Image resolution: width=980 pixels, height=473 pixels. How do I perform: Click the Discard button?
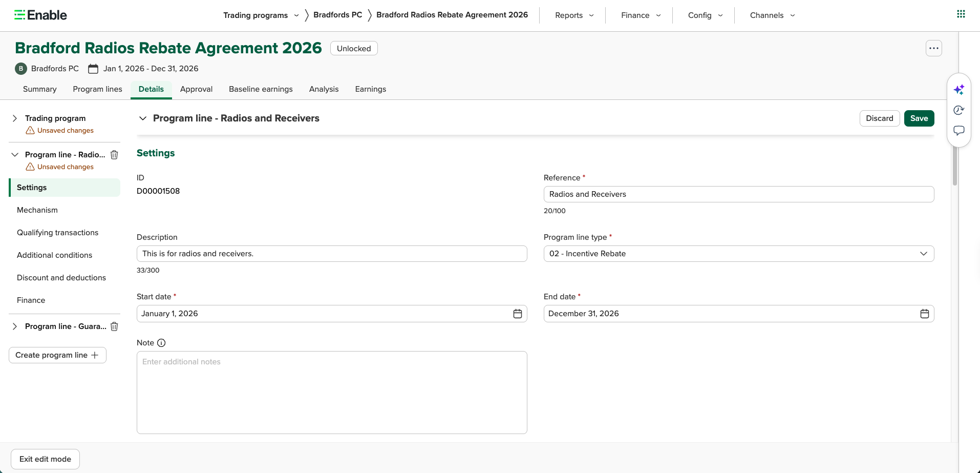(x=880, y=118)
